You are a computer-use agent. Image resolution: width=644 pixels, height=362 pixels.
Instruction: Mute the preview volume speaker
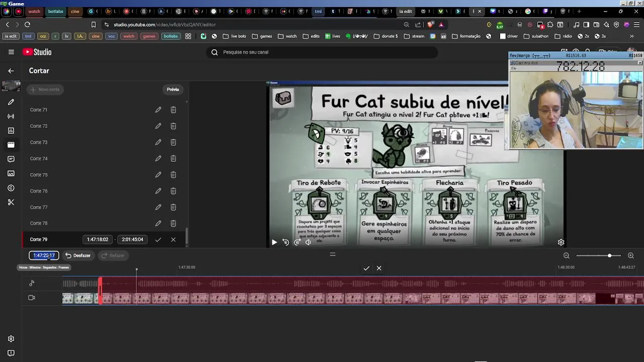(x=308, y=242)
